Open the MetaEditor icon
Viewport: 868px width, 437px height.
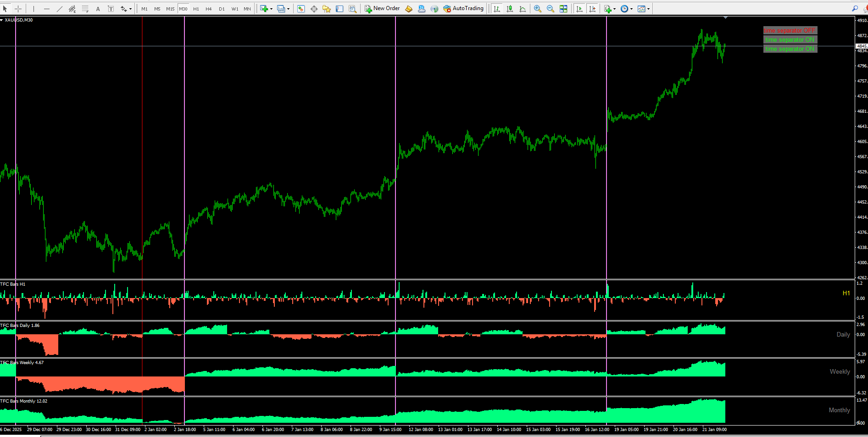409,9
